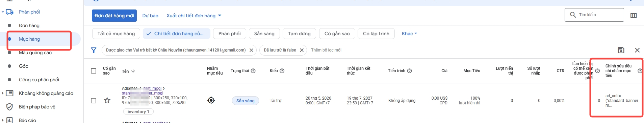Viewport: 644px width, 123px height.
Task: Open Mục hàng in the sidebar
Action: (x=29, y=39)
